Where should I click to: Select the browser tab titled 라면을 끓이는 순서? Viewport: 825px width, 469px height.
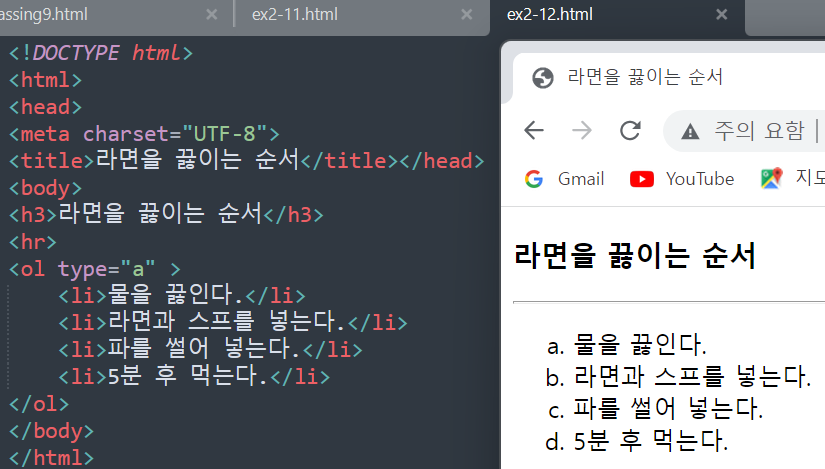pyautogui.click(x=645, y=77)
